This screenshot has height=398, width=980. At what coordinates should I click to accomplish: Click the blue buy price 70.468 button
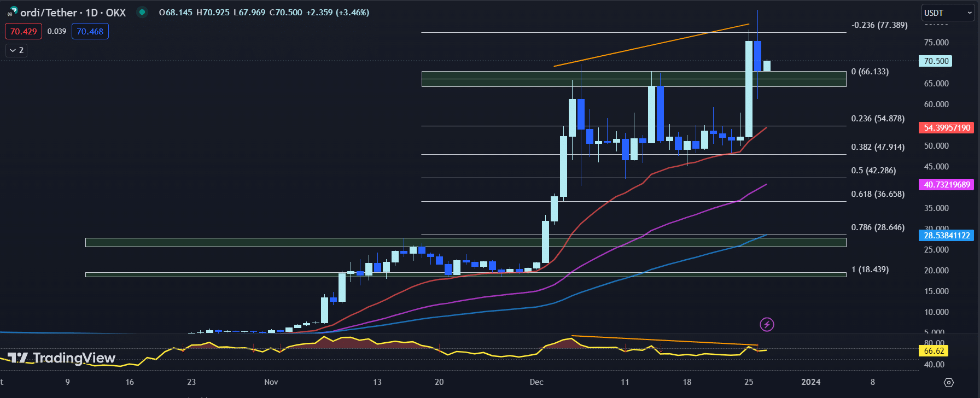(x=90, y=31)
